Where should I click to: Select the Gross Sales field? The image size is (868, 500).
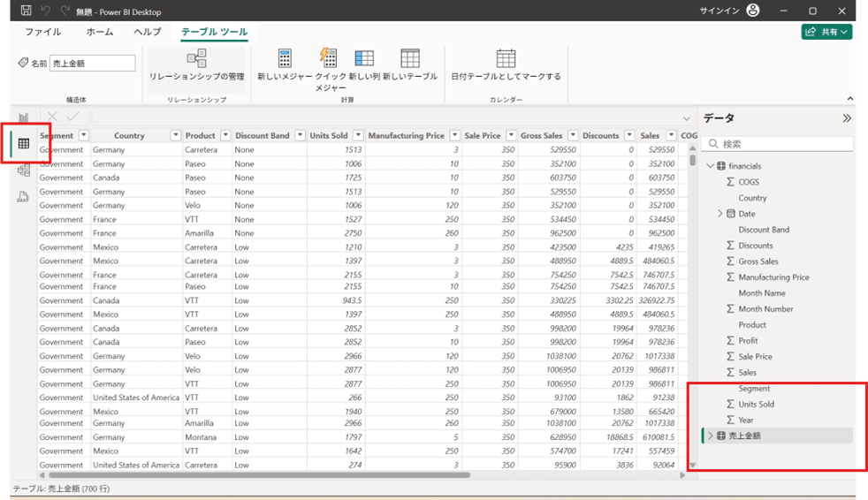[758, 261]
